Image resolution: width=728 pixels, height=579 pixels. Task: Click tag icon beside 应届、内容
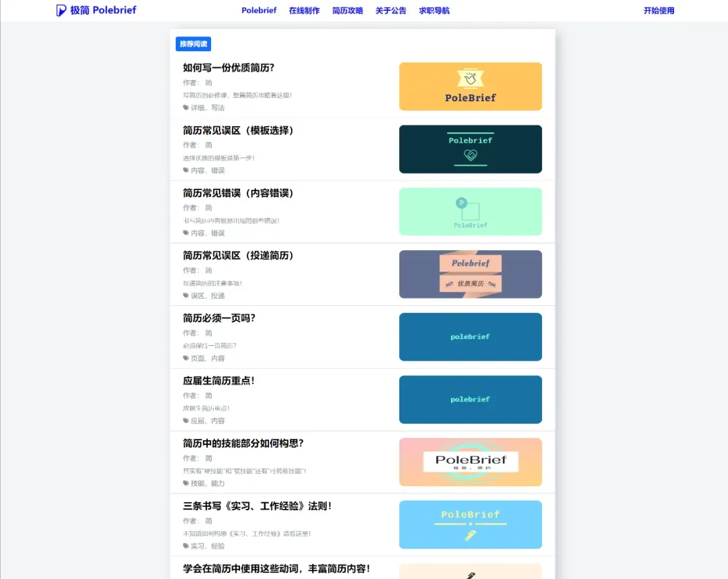pyautogui.click(x=186, y=421)
